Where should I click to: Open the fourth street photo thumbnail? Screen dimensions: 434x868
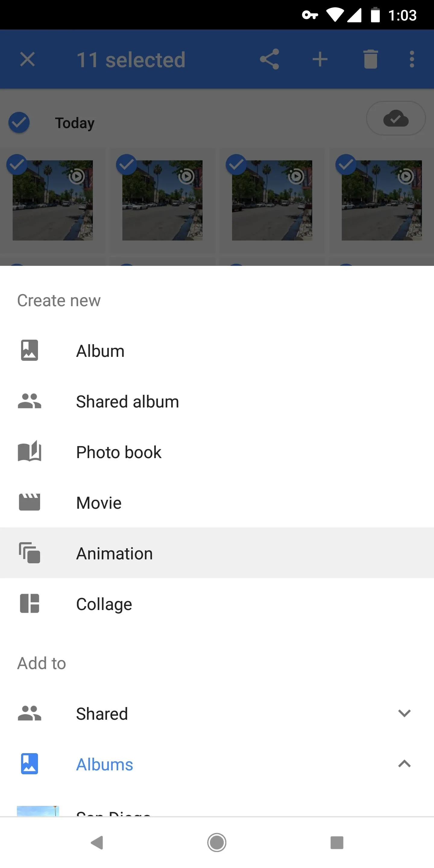pyautogui.click(x=382, y=200)
